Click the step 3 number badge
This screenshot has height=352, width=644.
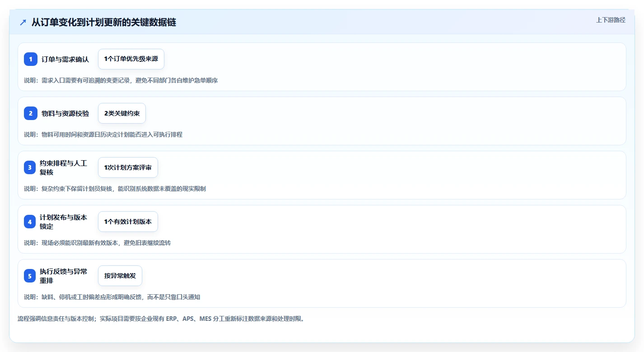(30, 167)
